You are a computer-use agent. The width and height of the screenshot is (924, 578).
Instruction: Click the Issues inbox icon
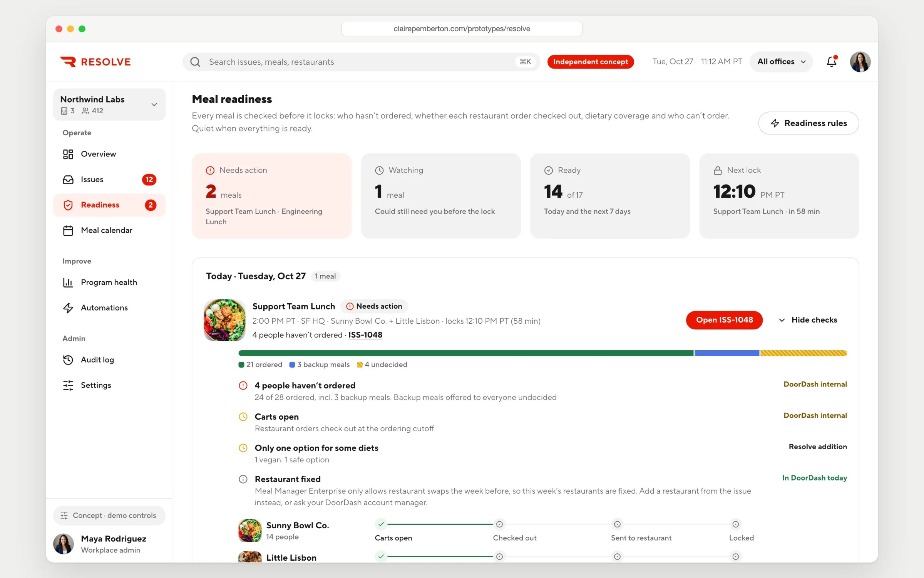pos(68,180)
